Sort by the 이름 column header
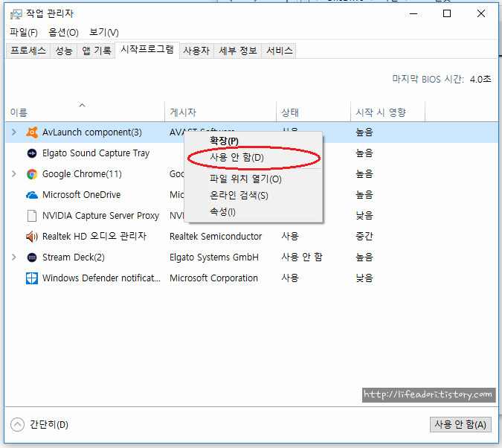This screenshot has width=502, height=448. (85, 112)
